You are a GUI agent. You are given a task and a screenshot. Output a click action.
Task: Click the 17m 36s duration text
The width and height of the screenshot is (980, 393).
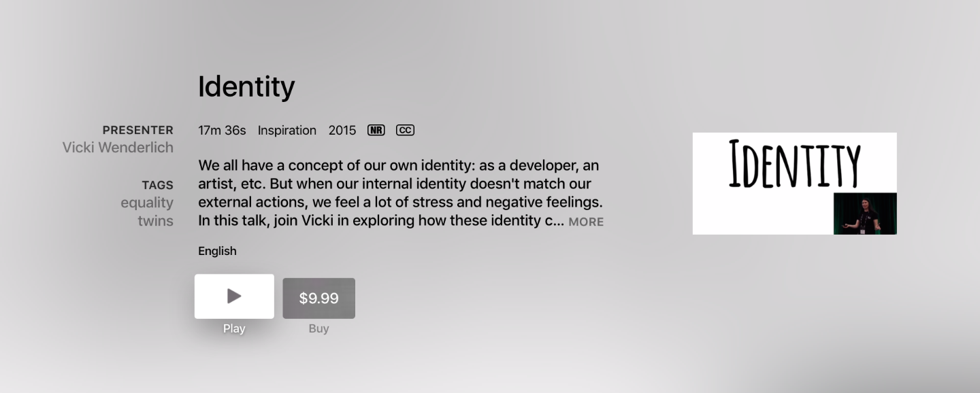pos(222,130)
